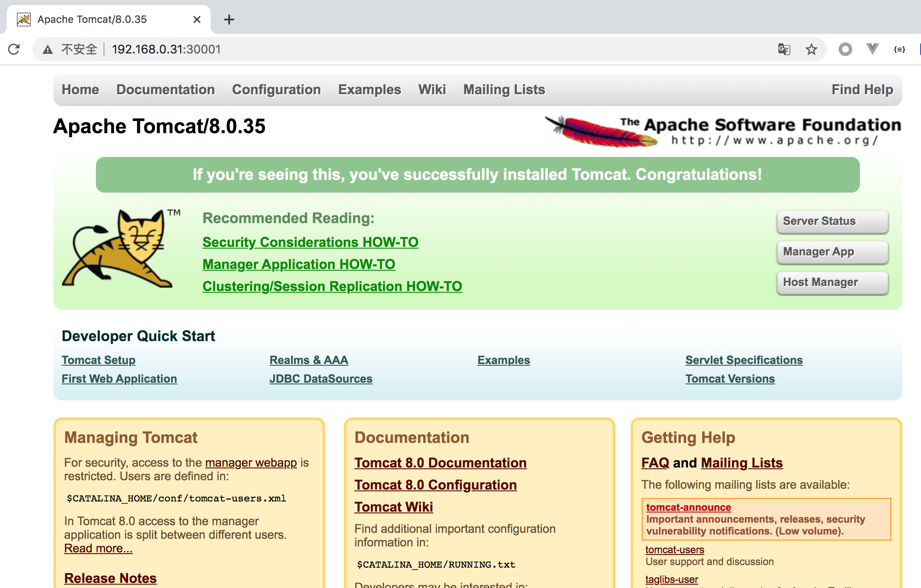Open Configuration in the navigation bar
Screen dimensions: 921x588
click(x=276, y=90)
